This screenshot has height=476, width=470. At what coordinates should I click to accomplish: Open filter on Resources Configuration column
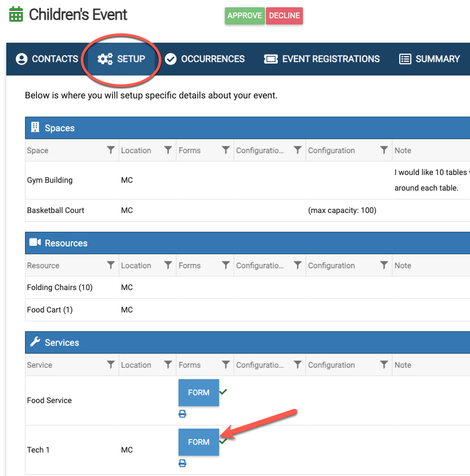coord(384,265)
